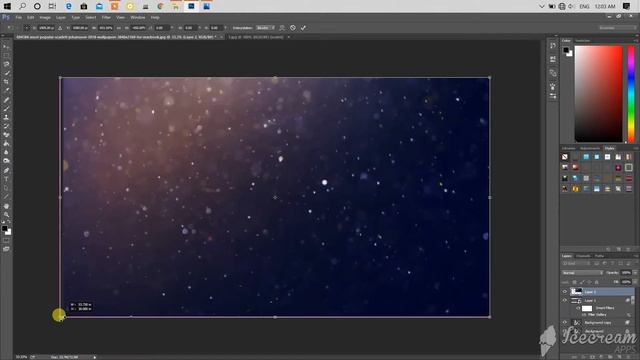Open the Opacity slider dropdown arrow
640x360 pixels.
(x=635, y=273)
